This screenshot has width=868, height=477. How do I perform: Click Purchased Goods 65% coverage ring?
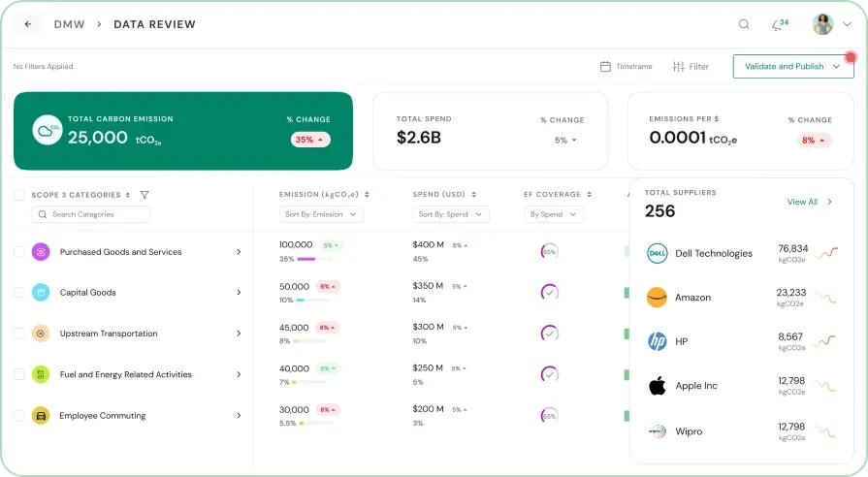tap(549, 252)
